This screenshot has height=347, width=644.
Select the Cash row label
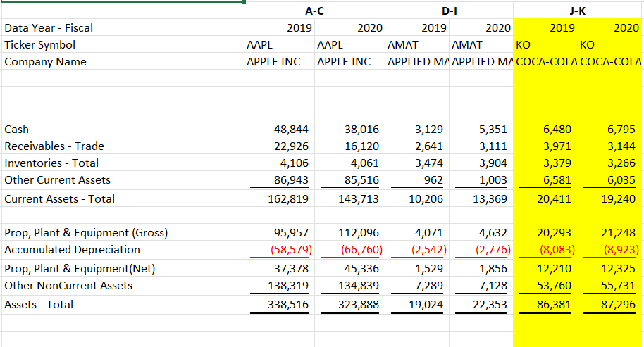[123, 129]
